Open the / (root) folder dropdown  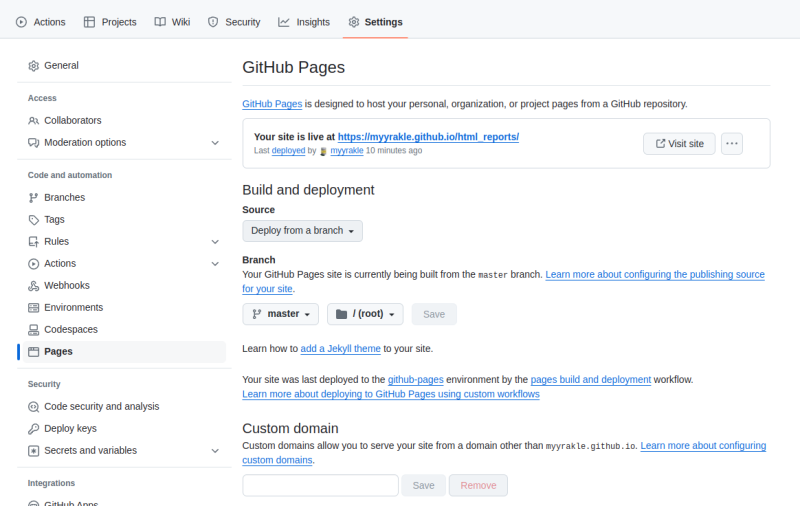[x=365, y=314]
